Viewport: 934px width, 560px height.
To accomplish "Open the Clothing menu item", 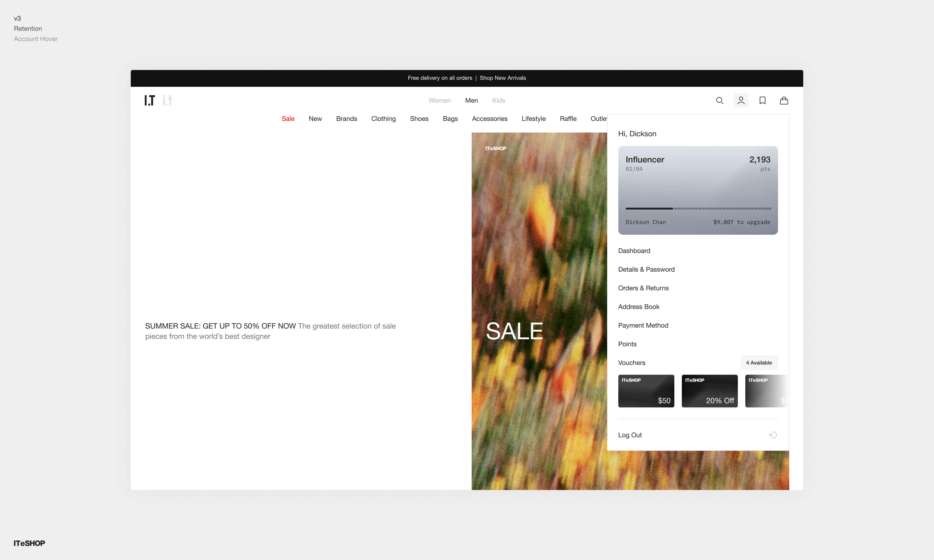I will [383, 119].
